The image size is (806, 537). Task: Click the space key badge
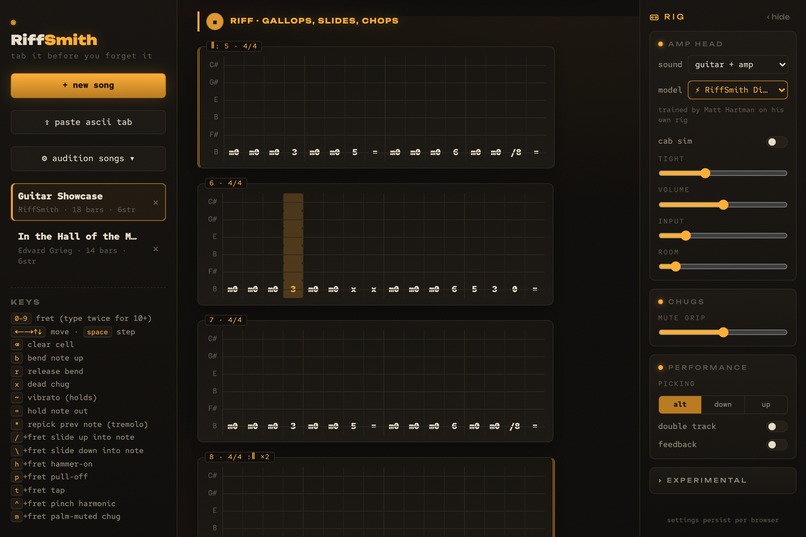click(97, 332)
